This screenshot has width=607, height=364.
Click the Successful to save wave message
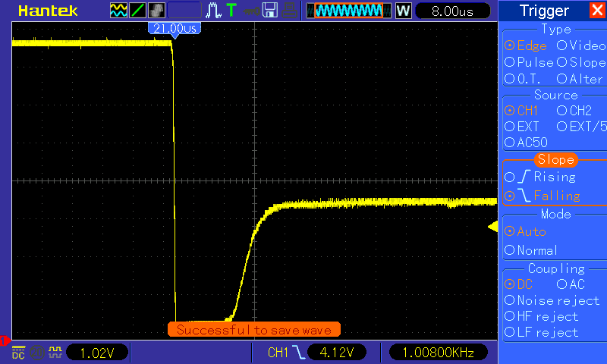pos(254,330)
